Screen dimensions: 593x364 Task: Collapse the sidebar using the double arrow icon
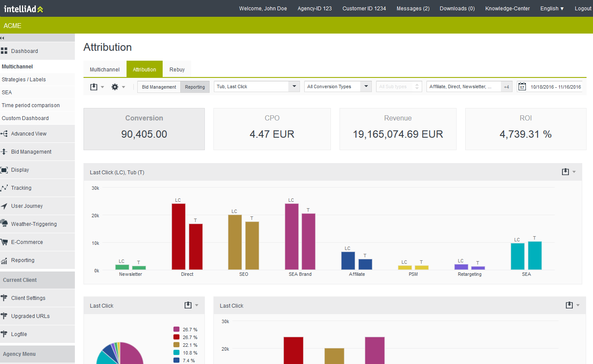coord(3,38)
